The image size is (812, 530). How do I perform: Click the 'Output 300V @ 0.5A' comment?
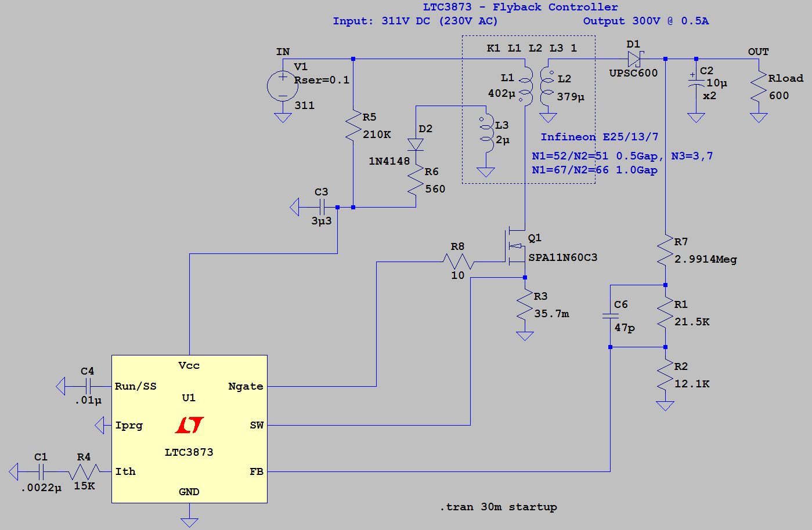(646, 21)
